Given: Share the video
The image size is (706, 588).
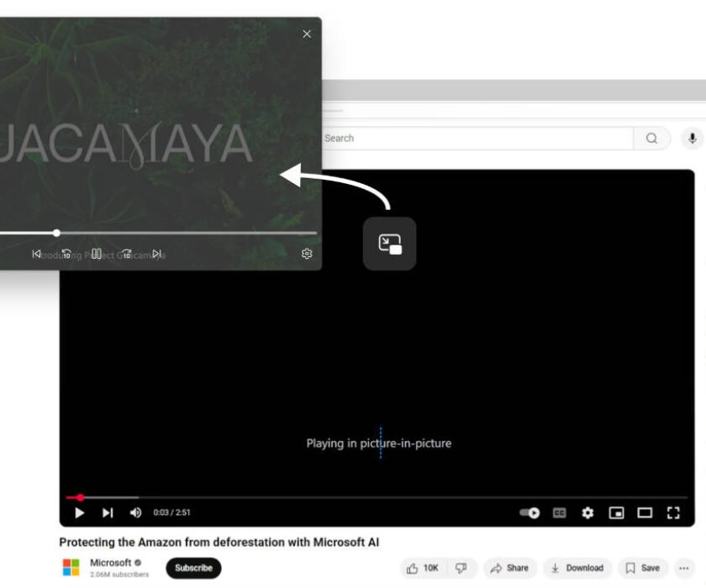Looking at the screenshot, I should 509,568.
